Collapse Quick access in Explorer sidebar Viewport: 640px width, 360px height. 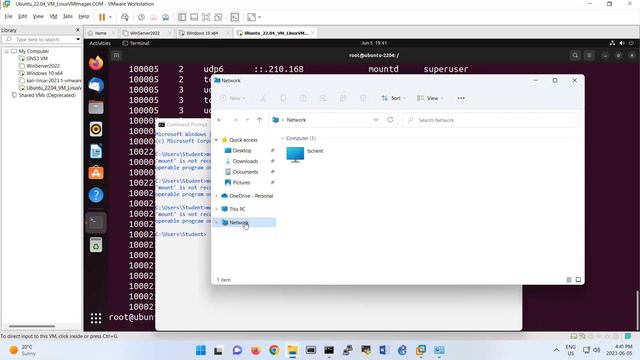point(216,140)
